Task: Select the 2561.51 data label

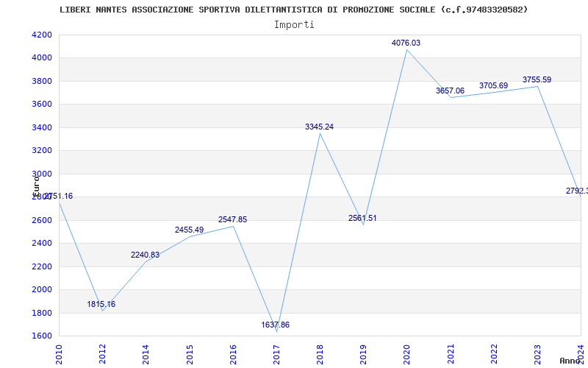Action: 362,218
